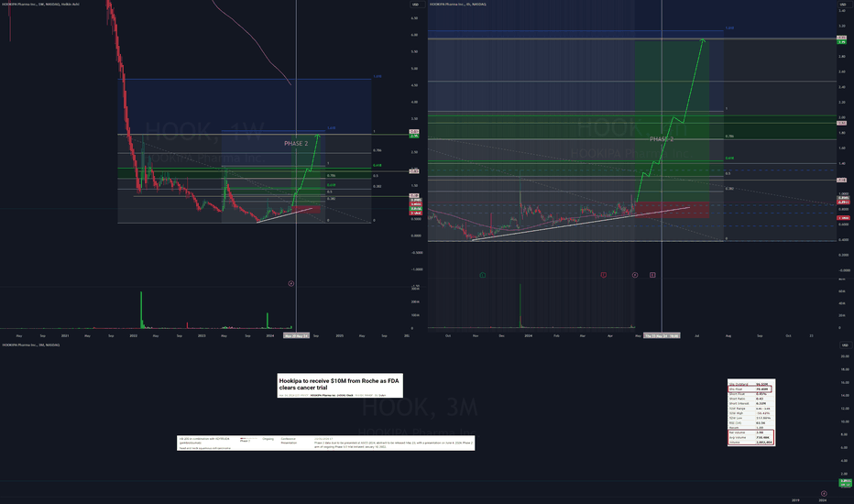
Task: Open the USD currency selector on the weekly chart
Action: click(417, 5)
